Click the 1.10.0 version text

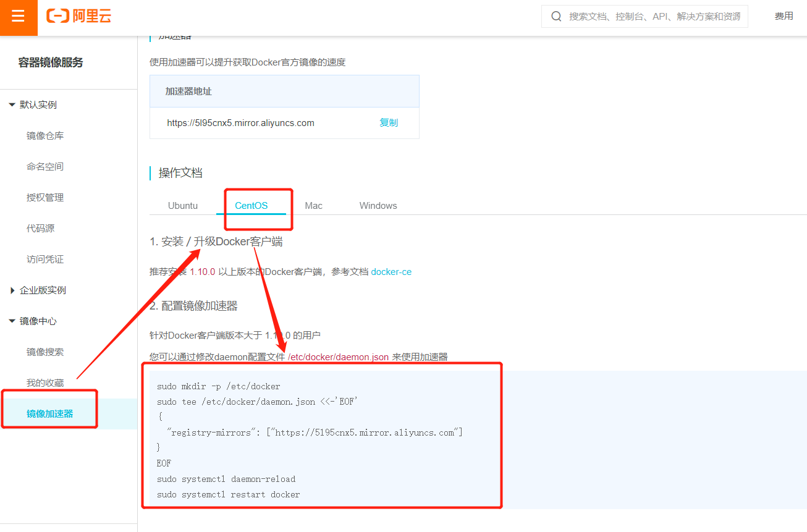coord(202,272)
